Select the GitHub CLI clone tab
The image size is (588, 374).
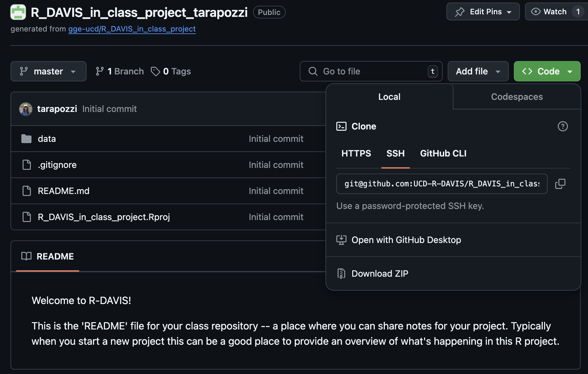tap(443, 153)
